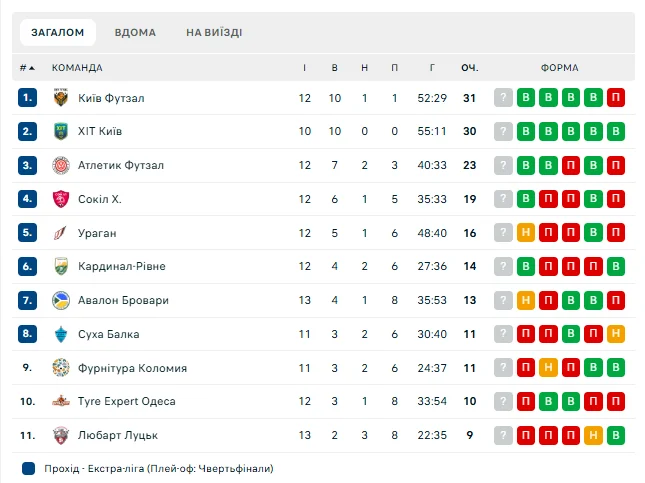The image size is (645, 483).
Task: Open the Ураган team page link
Action: point(99,233)
